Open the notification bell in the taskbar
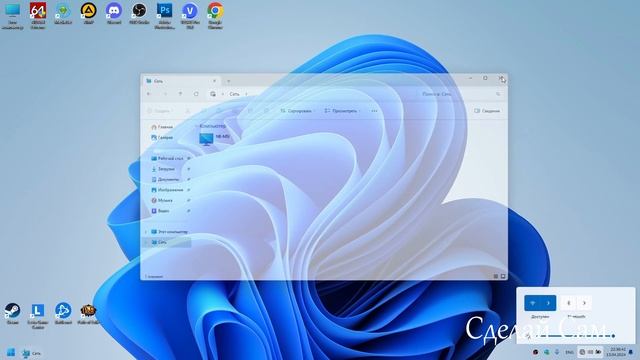This screenshot has width=640, height=360. pyautogui.click(x=631, y=352)
